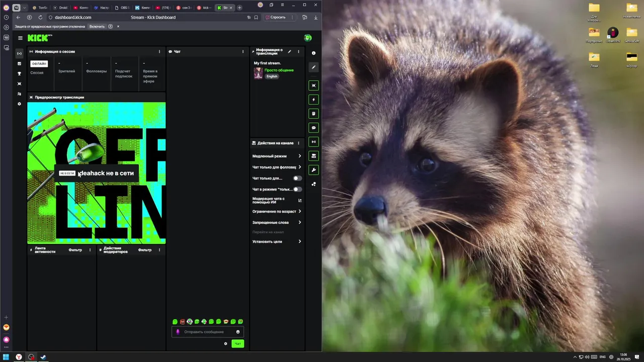Toggle the chat bubble widget in the right strip
Screen dimensions: 644x362
tap(313, 128)
